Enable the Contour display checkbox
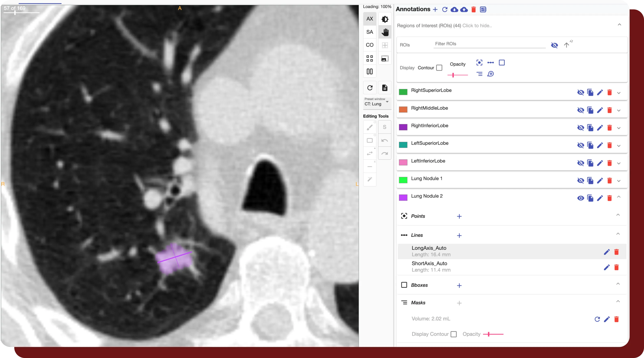Image resolution: width=644 pixels, height=358 pixels. point(439,68)
